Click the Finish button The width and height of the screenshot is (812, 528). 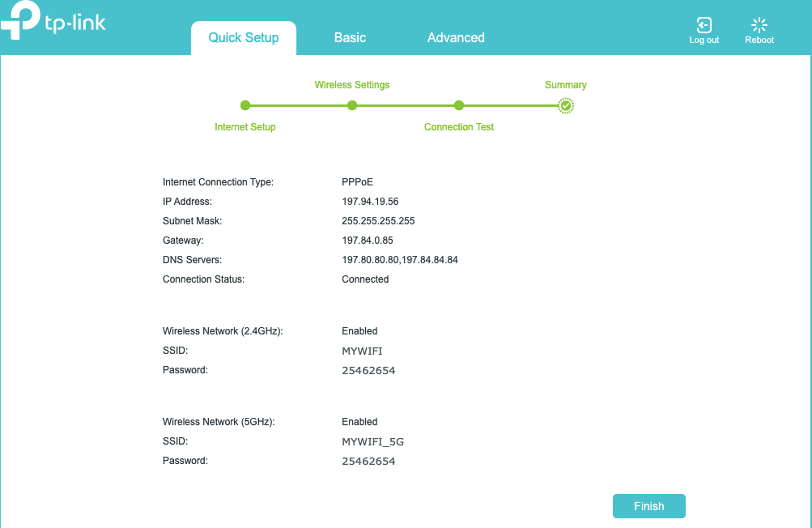[x=649, y=506]
